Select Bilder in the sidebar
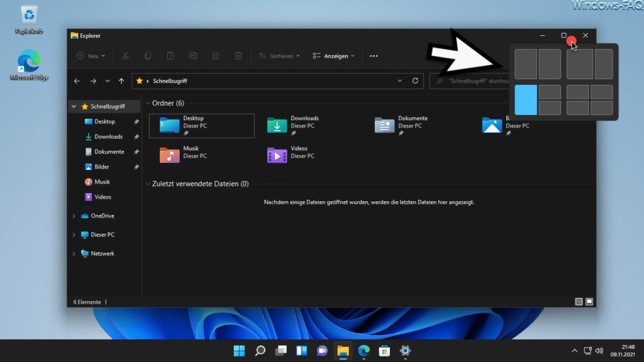Viewport: 644px width, 362px height. 102,167
